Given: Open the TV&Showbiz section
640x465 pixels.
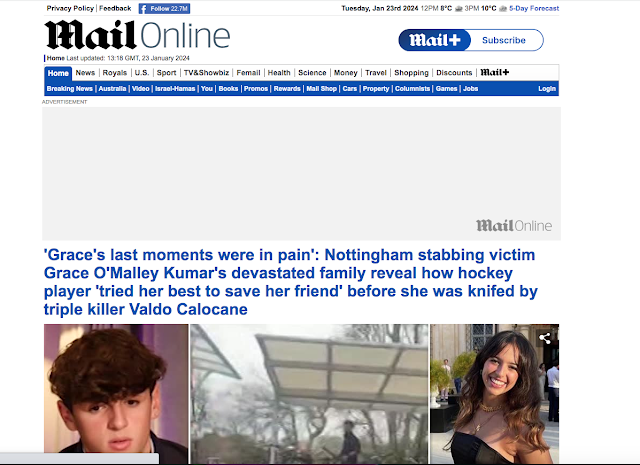Looking at the screenshot, I should click(206, 73).
